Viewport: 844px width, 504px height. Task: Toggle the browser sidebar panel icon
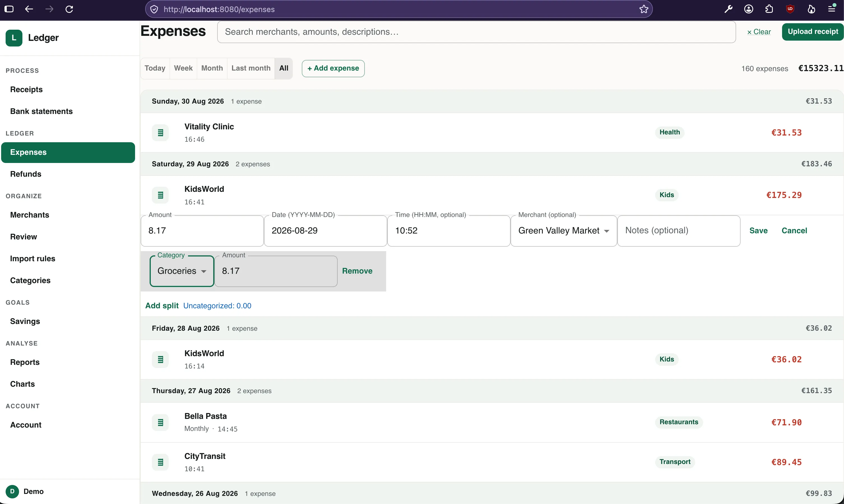(9, 9)
